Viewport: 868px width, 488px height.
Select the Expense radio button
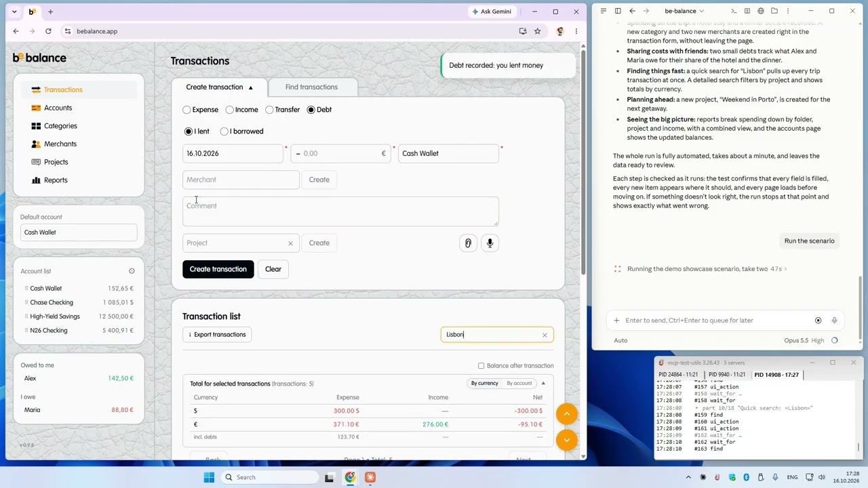point(186,110)
